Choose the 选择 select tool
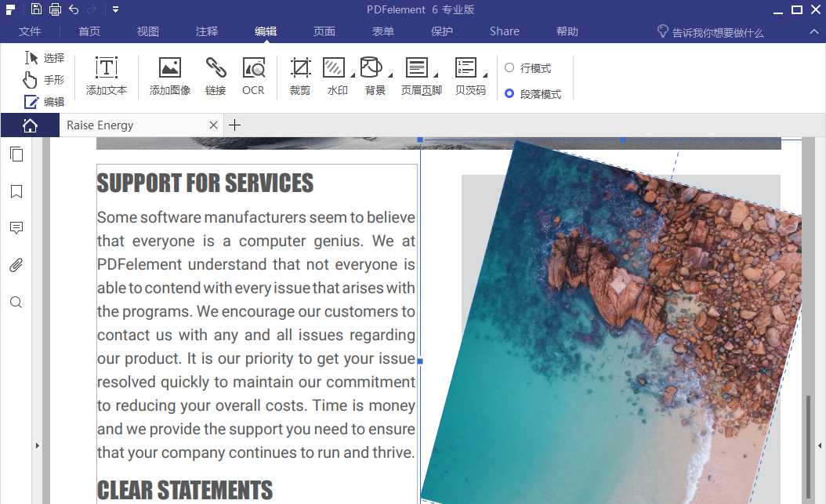The width and height of the screenshot is (826, 504). (44, 58)
